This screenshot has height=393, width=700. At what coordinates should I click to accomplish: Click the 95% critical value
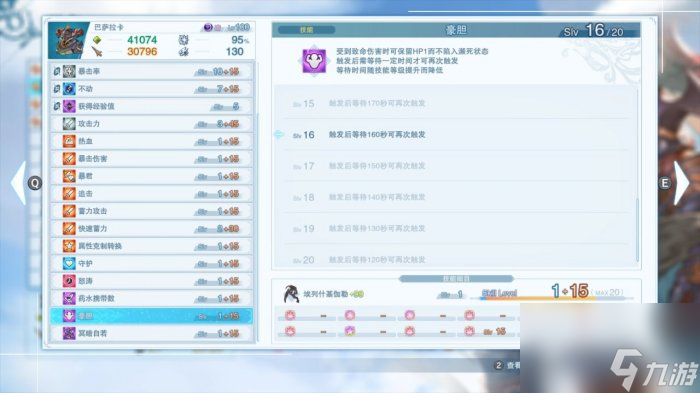tap(240, 40)
